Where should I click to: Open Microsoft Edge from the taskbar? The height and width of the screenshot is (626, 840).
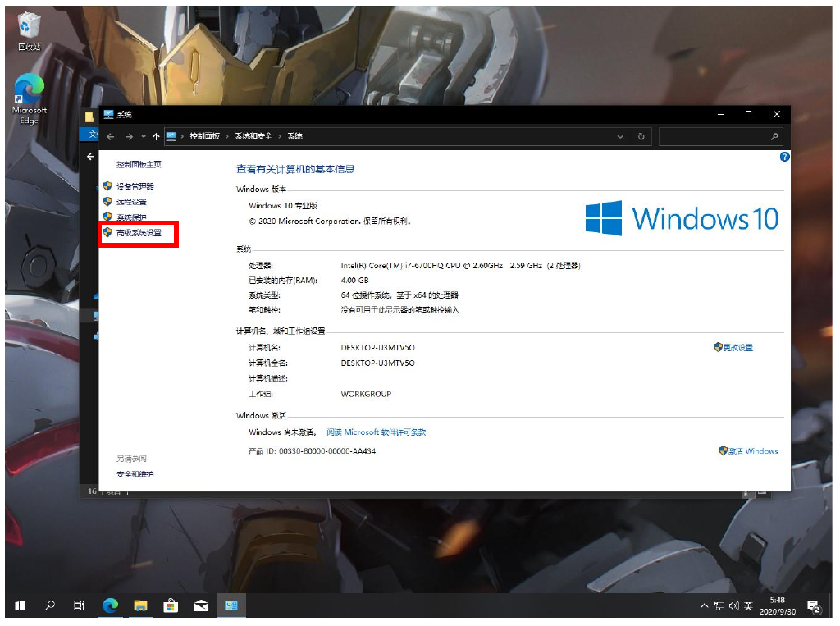(x=110, y=605)
